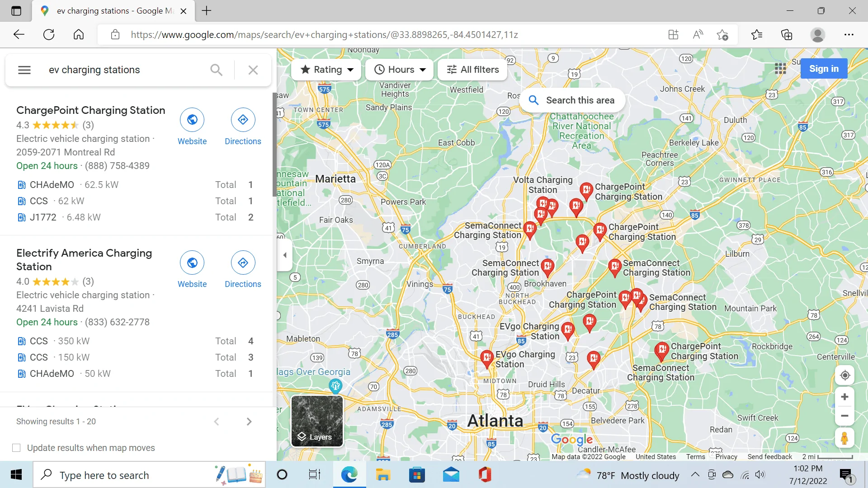Viewport: 868px width, 488px height.
Task: Open the Google apps grid
Action: (x=780, y=69)
